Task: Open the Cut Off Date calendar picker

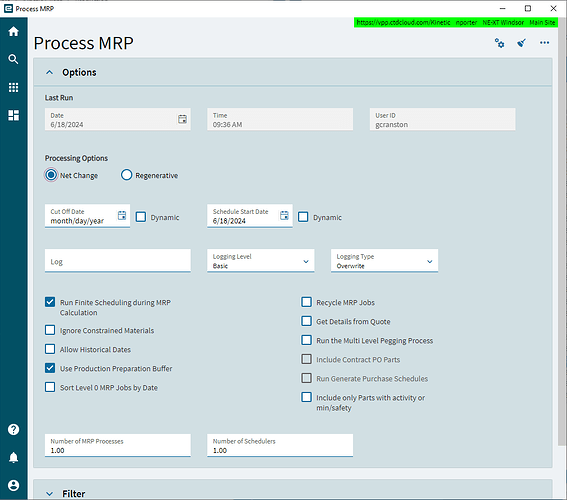Action: click(x=122, y=215)
